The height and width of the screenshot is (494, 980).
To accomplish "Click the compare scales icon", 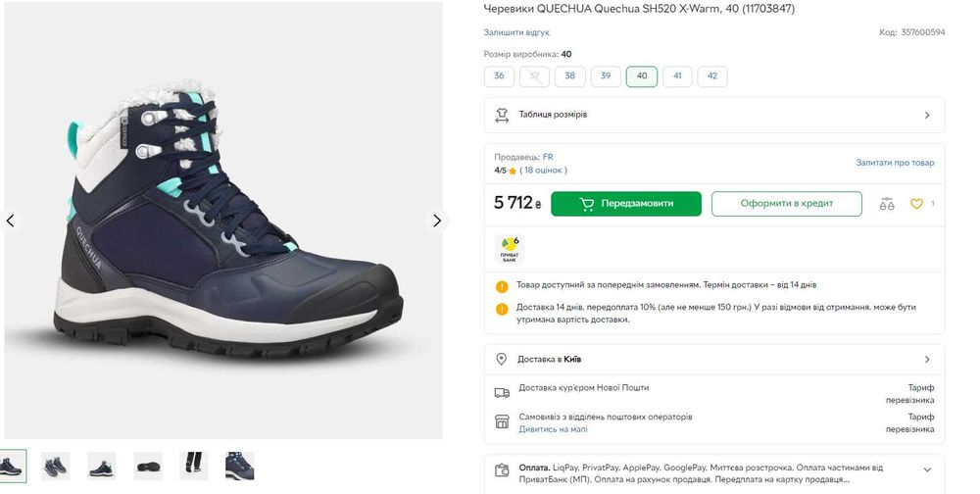I will pyautogui.click(x=887, y=204).
